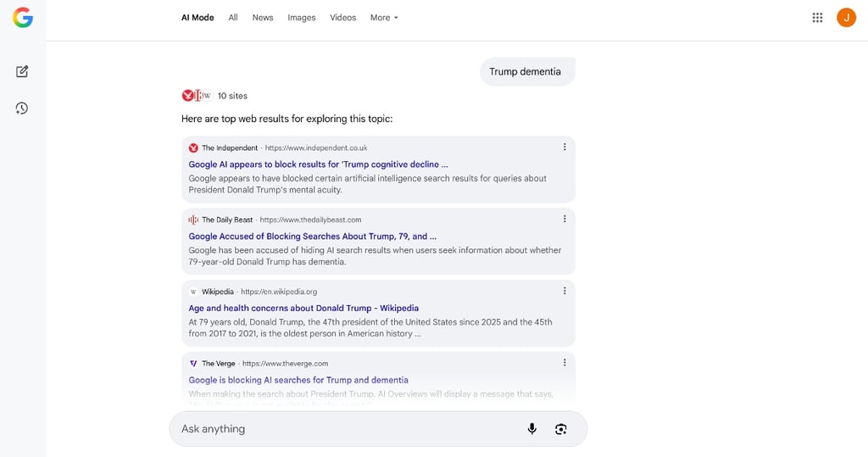Screen dimensions: 868x457
Task: Switch to AI Mode tab
Action: (x=198, y=18)
